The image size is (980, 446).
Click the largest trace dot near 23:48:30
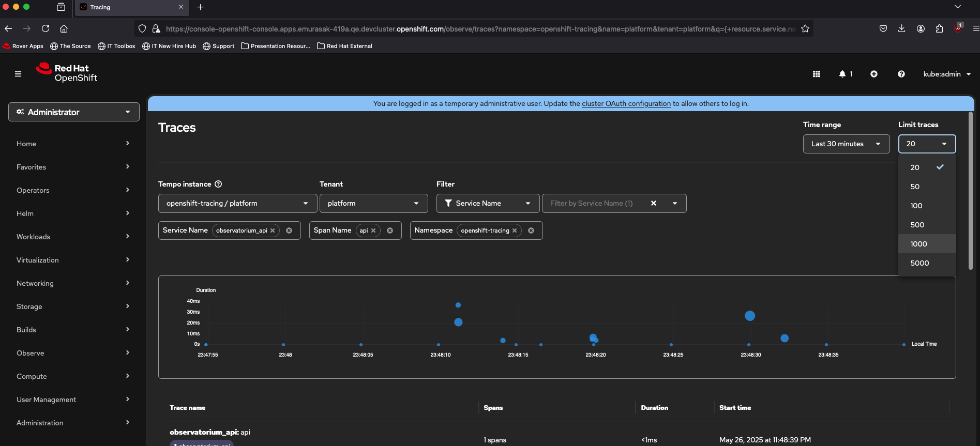750,316
